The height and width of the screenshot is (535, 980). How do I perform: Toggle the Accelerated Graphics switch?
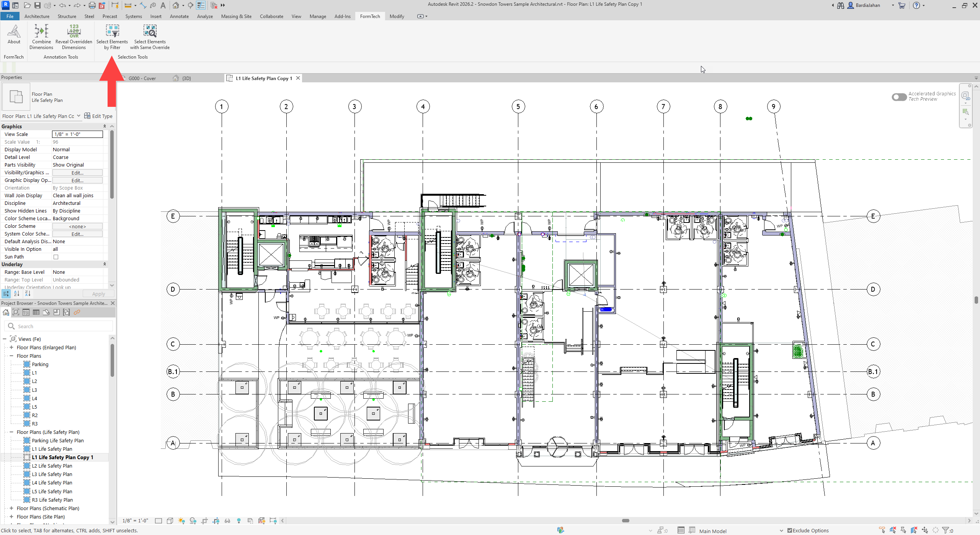[x=898, y=97]
